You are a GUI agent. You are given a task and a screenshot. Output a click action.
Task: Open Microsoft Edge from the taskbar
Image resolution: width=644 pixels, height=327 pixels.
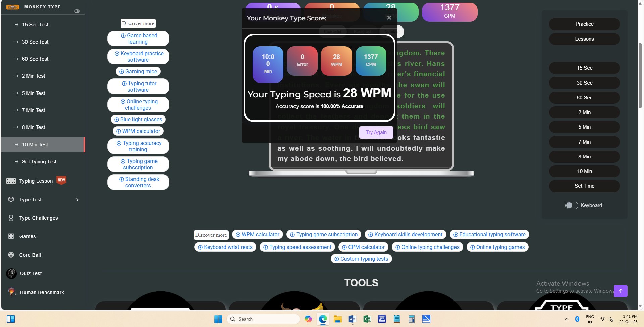[x=323, y=319]
